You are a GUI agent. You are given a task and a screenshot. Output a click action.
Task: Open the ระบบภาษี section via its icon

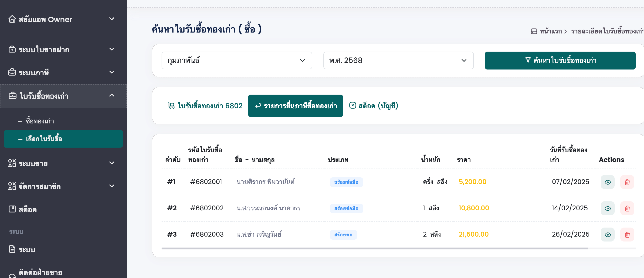(13, 73)
